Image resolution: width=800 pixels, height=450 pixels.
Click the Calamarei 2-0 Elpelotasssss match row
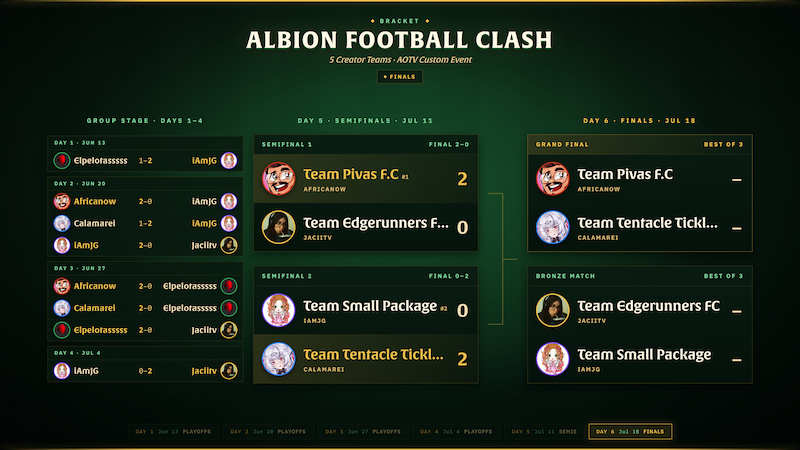tap(145, 308)
